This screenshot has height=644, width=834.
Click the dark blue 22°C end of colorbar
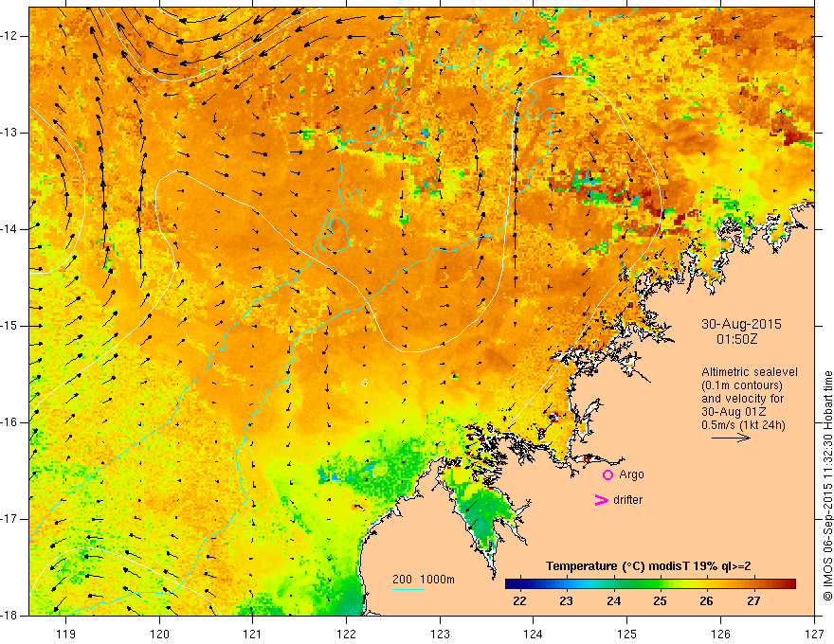coord(512,584)
